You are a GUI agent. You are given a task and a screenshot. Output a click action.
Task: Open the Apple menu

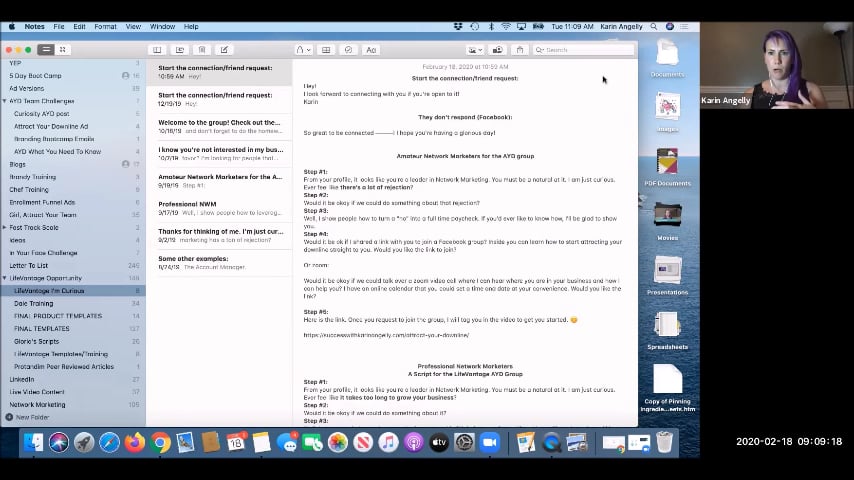pyautogui.click(x=11, y=26)
